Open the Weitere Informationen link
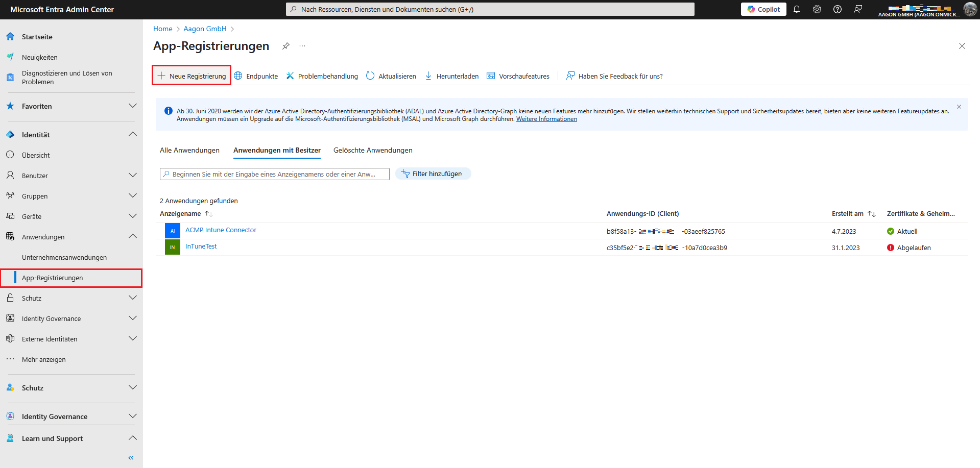The image size is (980, 468). point(546,119)
